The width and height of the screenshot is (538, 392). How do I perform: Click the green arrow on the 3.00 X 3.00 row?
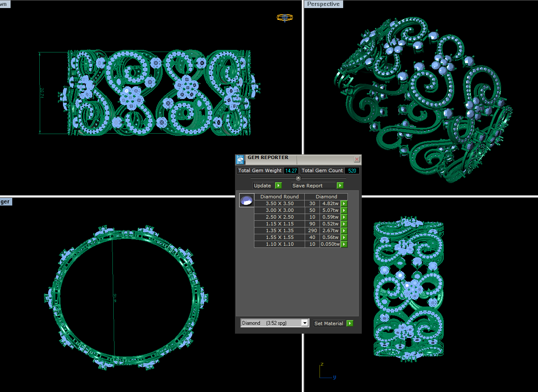click(344, 211)
